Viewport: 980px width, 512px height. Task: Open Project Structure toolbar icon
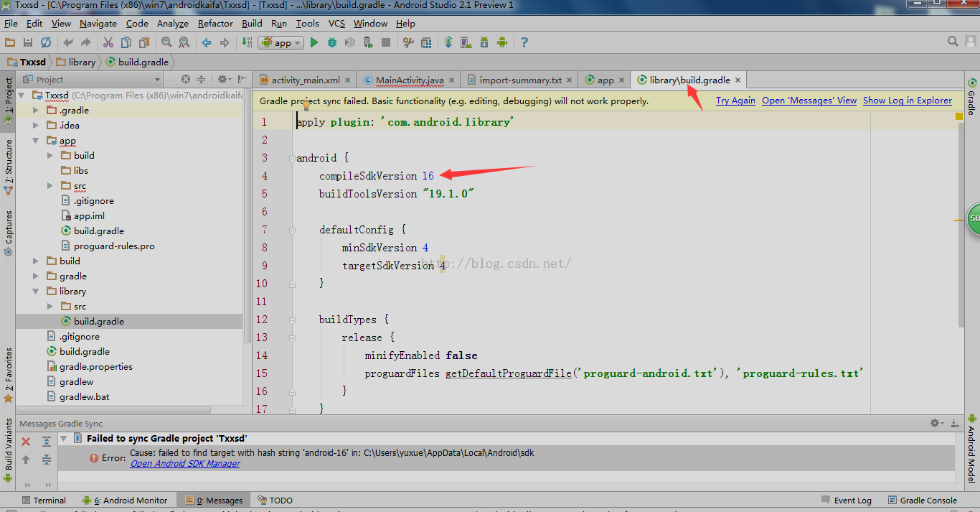(408, 43)
